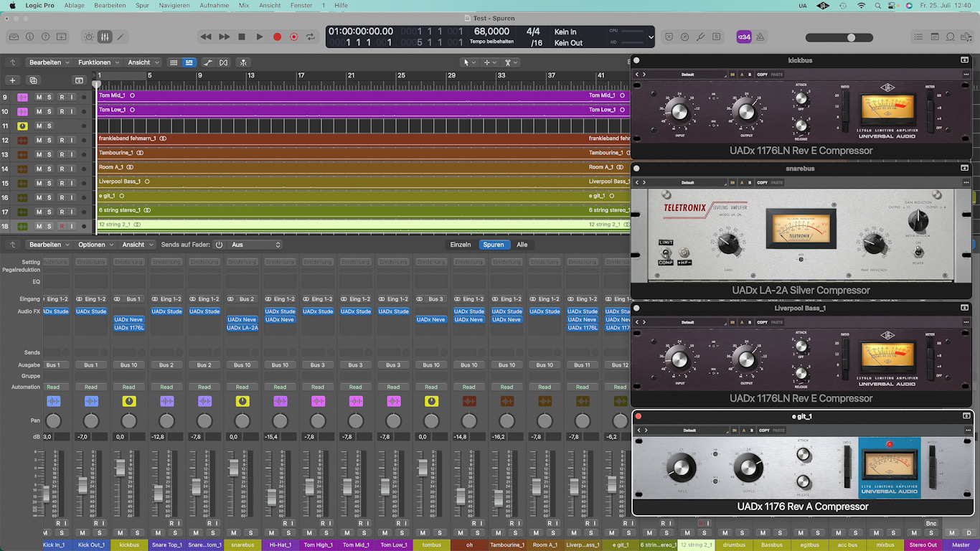The width and height of the screenshot is (980, 551).
Task: Open Ablage menu in the menu bar
Action: click(74, 5)
